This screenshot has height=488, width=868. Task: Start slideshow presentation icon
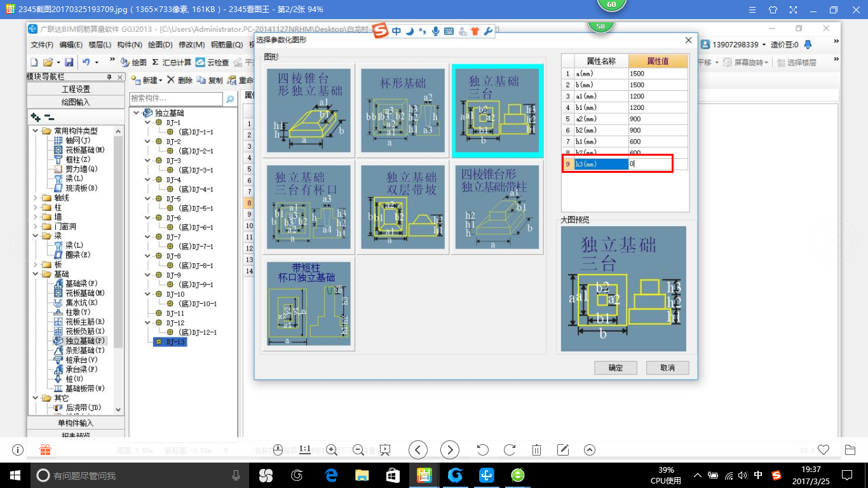(x=384, y=450)
